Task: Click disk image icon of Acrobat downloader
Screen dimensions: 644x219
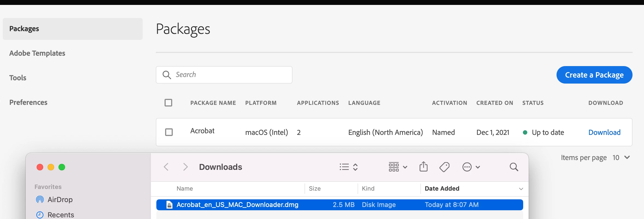Action: pos(169,205)
